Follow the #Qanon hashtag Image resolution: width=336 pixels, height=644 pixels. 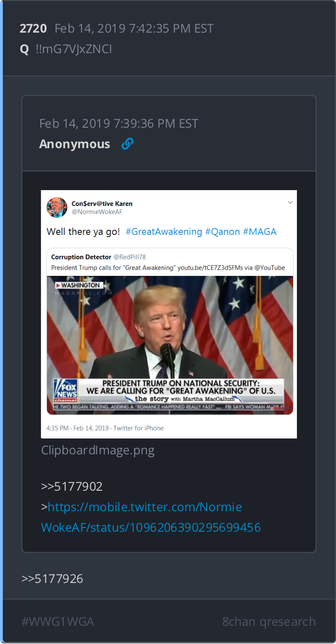click(x=222, y=232)
